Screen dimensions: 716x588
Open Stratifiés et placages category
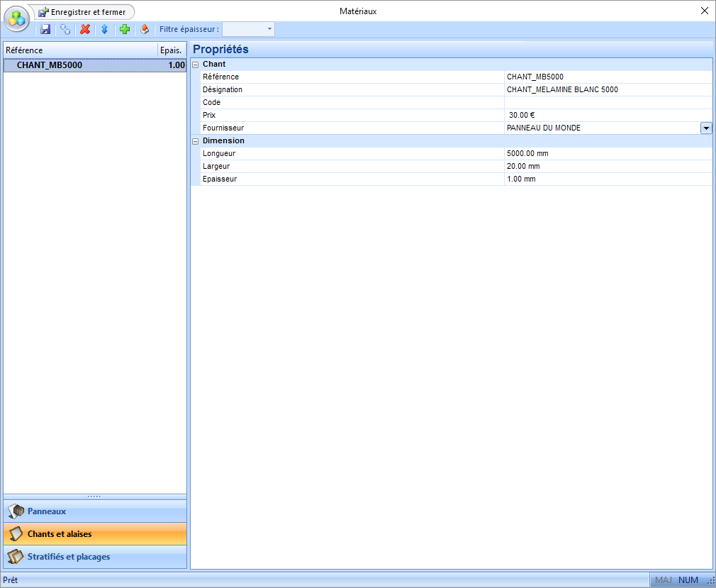[95, 557]
